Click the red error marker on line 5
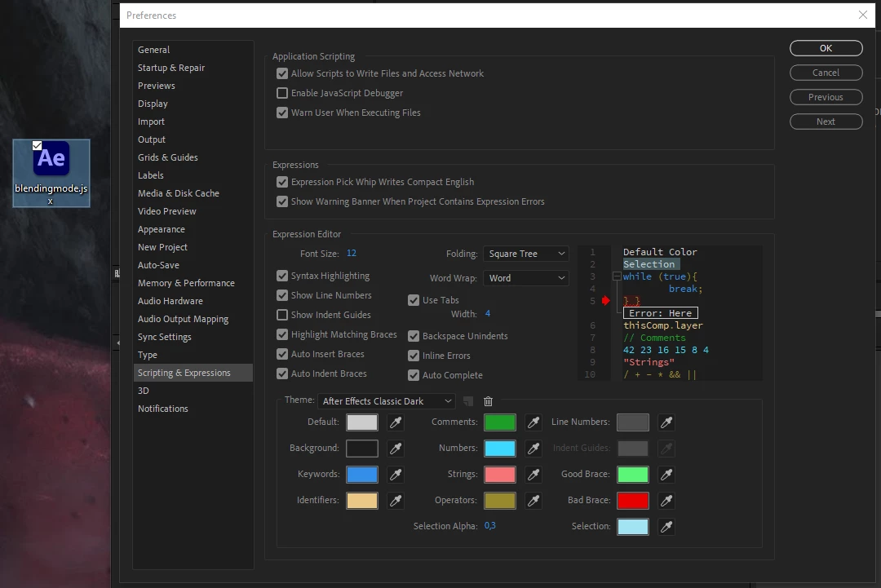 click(605, 301)
